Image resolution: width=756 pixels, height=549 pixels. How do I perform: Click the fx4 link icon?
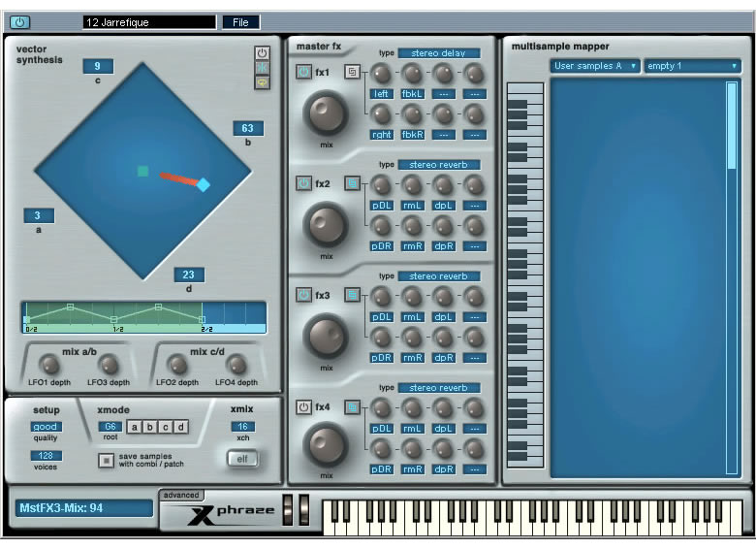(x=352, y=407)
